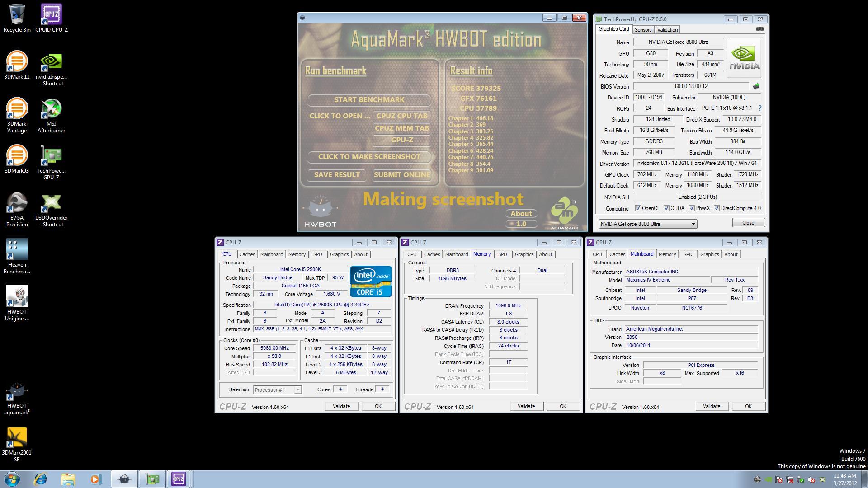Click the Bus Interface question mark in GPU-Z
The height and width of the screenshot is (488, 868).
tap(760, 108)
